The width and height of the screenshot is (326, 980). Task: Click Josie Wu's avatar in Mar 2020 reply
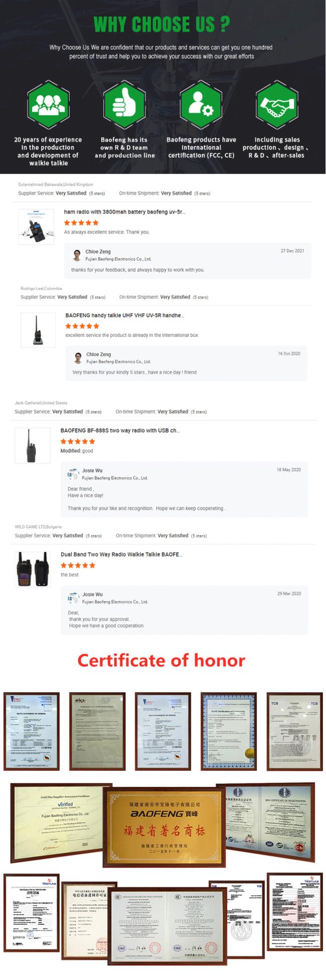(x=73, y=598)
